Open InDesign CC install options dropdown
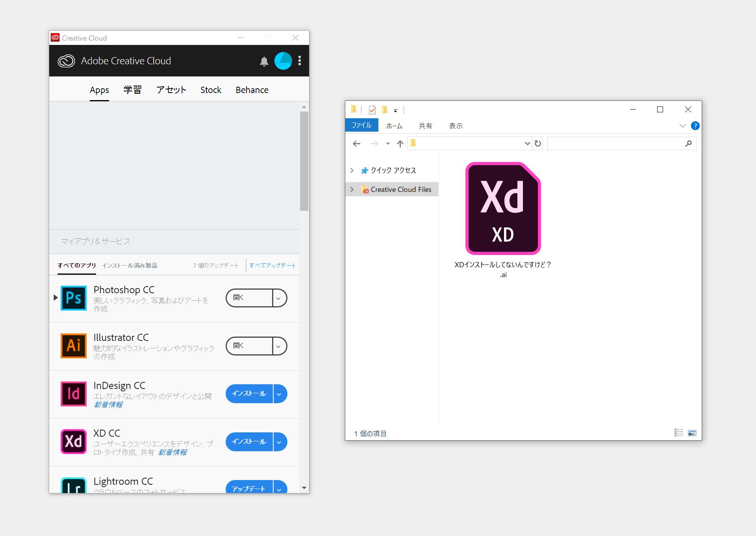 [x=280, y=394]
